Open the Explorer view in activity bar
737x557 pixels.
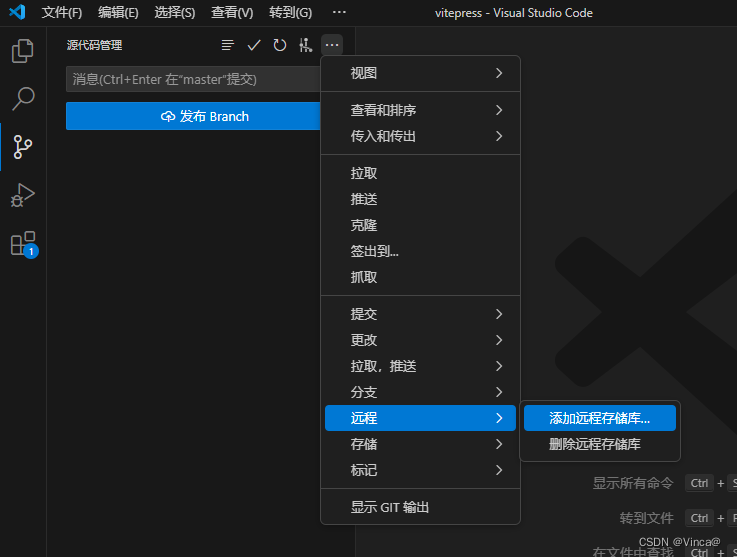(x=23, y=50)
